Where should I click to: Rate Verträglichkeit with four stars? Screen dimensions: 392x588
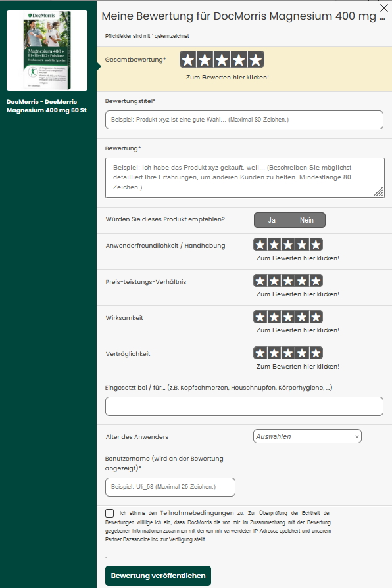pos(302,353)
